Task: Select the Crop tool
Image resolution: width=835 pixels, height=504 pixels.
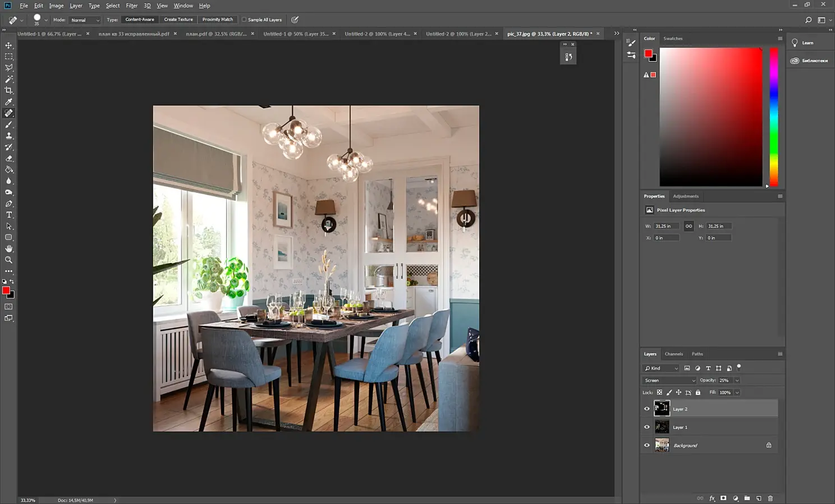Action: click(8, 90)
